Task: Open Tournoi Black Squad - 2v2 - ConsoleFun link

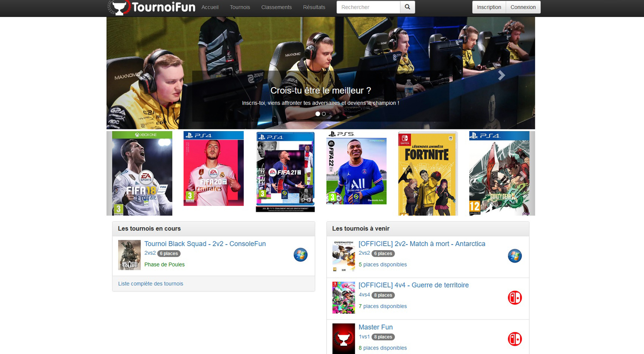Action: 205,244
